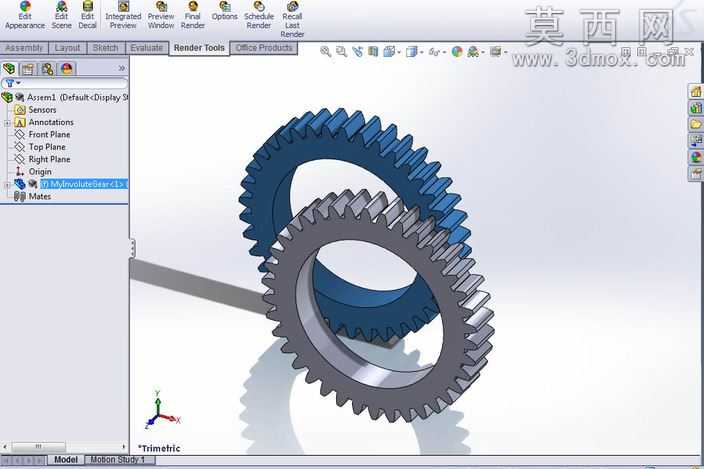Viewport: 704px width, 469px height.
Task: Open PropertyManager tab icon
Action: (28, 69)
